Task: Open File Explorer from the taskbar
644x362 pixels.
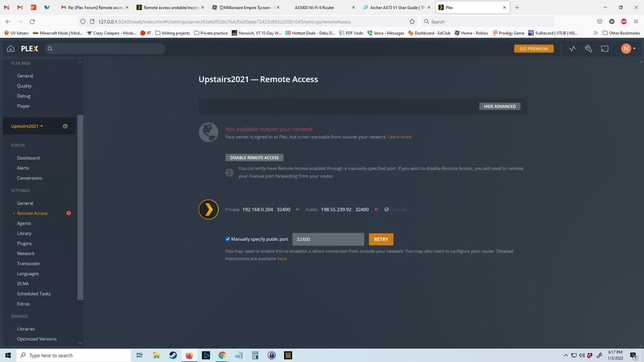Action: point(156,355)
